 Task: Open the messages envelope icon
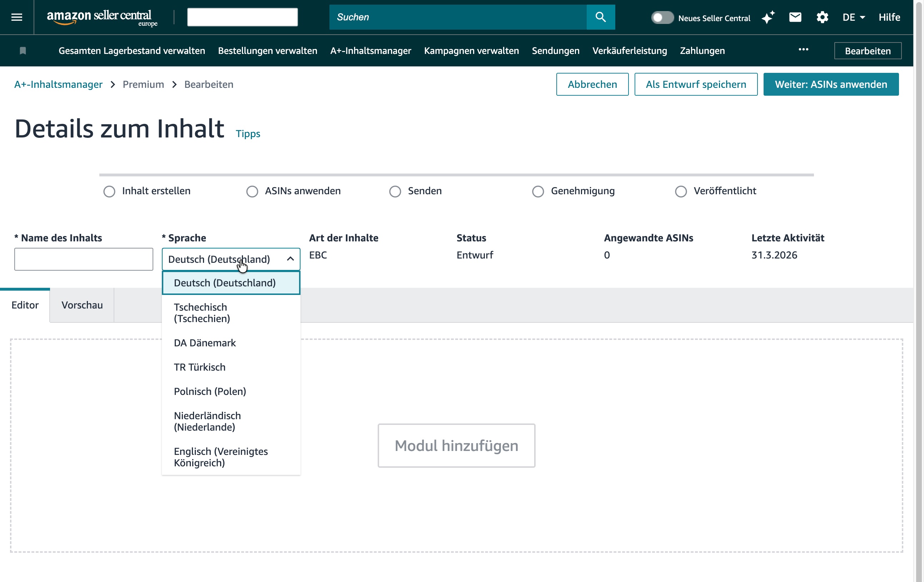point(795,17)
